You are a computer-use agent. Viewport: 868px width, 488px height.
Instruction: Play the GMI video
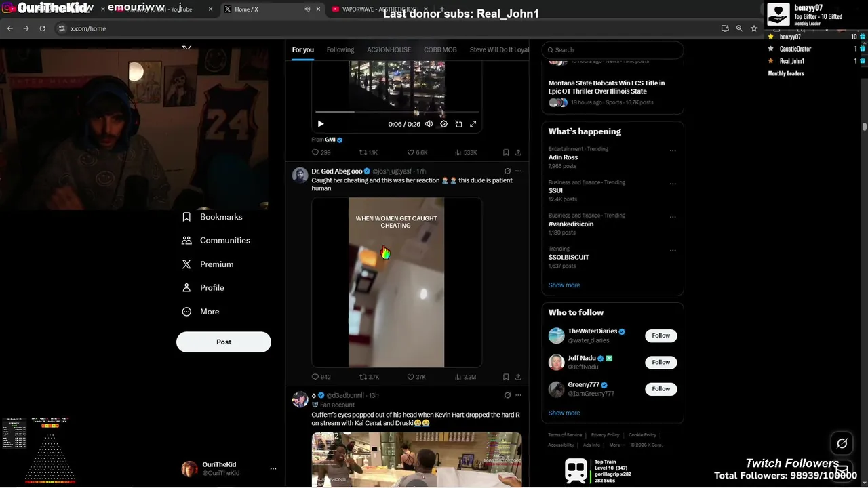(321, 124)
